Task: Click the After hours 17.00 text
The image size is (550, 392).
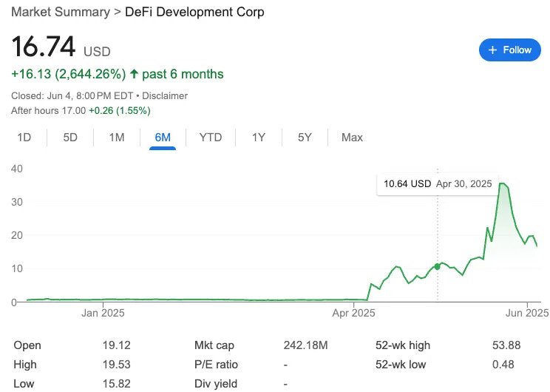Action: coord(48,110)
